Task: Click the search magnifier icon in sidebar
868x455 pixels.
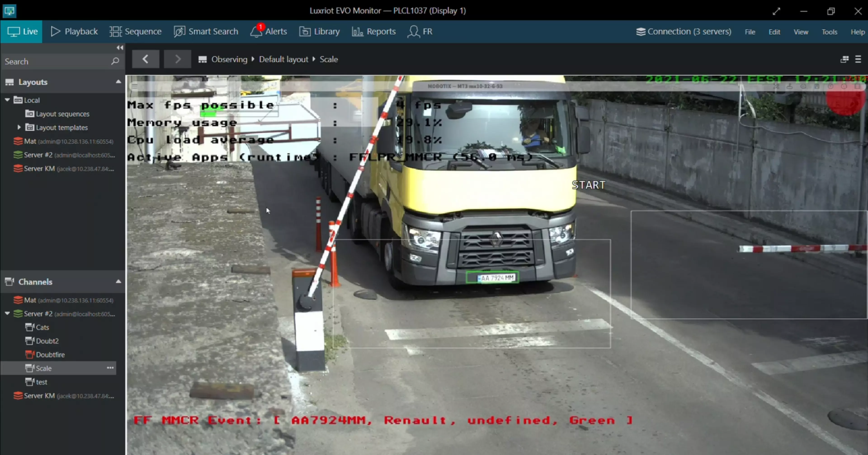Action: click(115, 61)
